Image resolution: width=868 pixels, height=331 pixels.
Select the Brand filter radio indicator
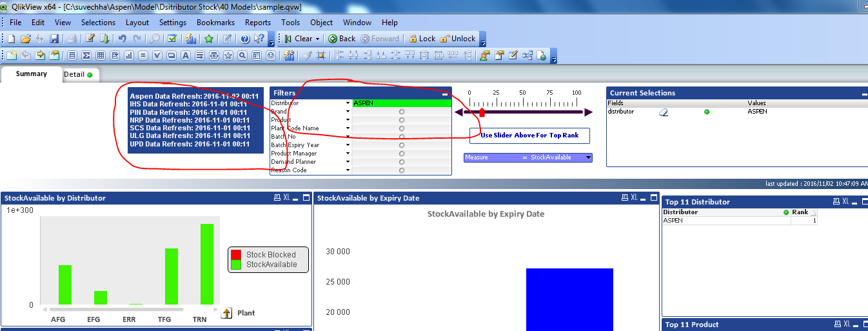click(402, 112)
